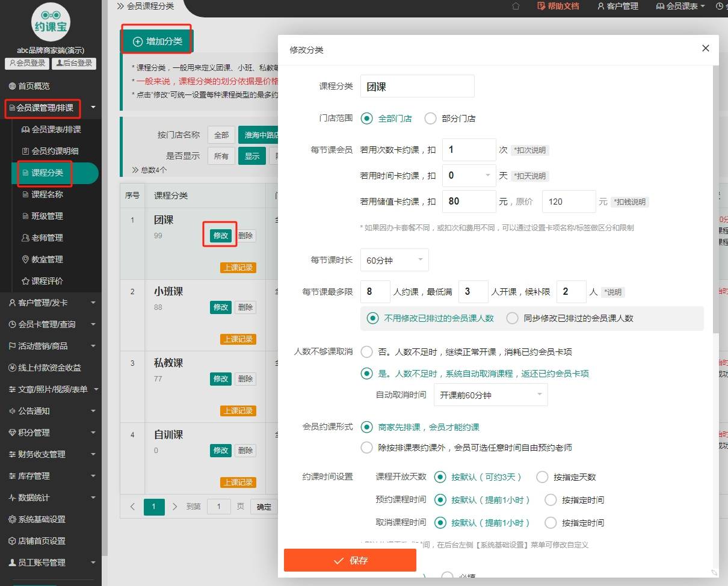Open 上课记录 for 私教课
Image resolution: width=728 pixels, height=586 pixels.
click(x=238, y=411)
